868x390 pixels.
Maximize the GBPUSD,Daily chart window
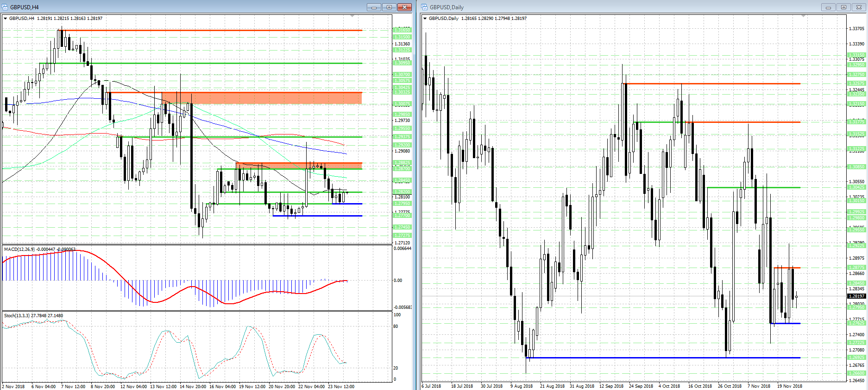(x=843, y=7)
